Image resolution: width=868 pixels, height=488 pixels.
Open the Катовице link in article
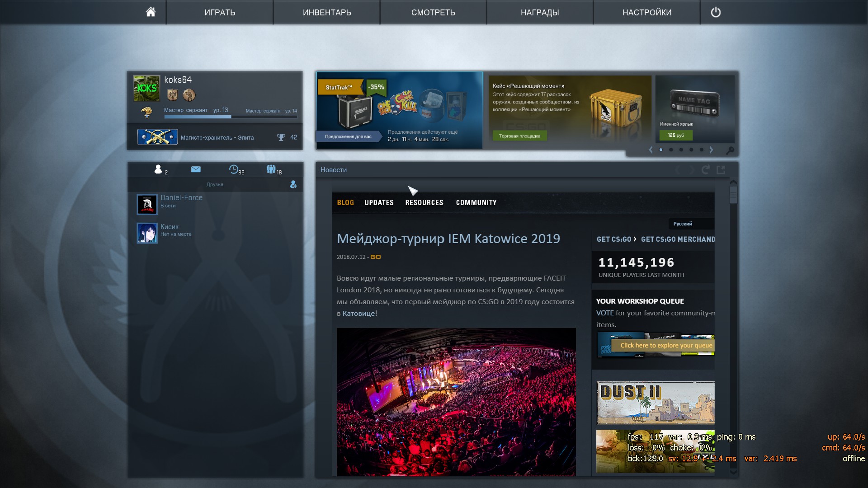click(359, 313)
